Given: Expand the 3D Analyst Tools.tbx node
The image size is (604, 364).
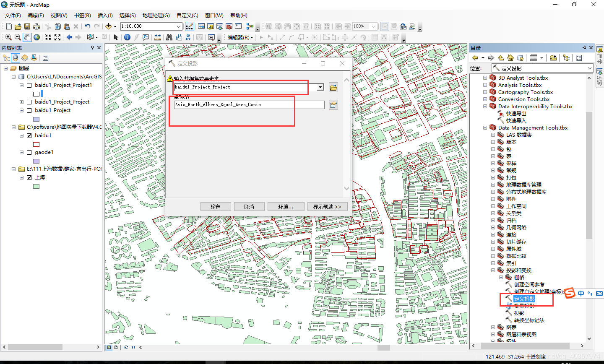Looking at the screenshot, I should point(485,78).
